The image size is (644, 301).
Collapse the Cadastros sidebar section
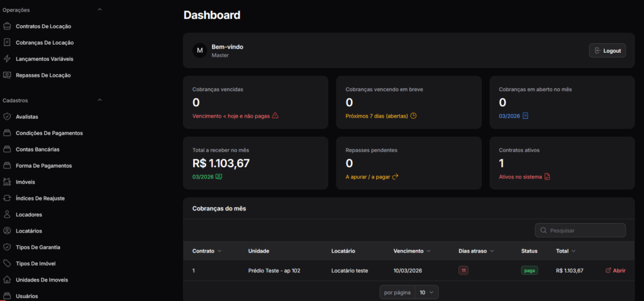99,101
